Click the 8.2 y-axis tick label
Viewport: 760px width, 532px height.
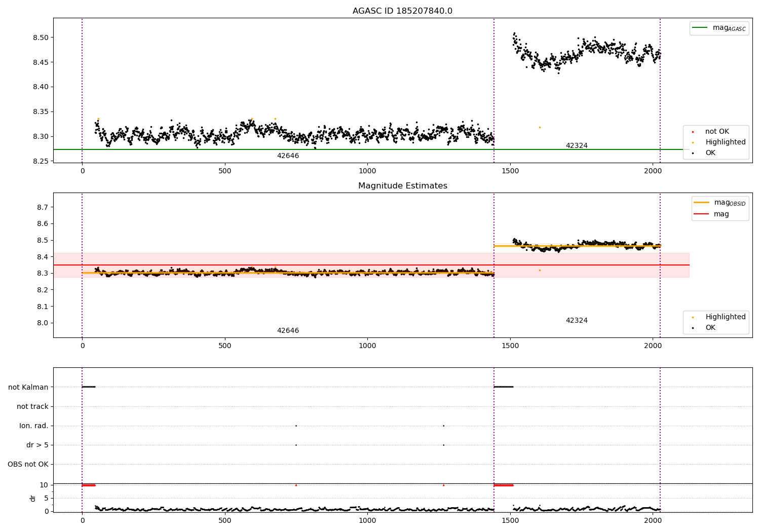(43, 290)
